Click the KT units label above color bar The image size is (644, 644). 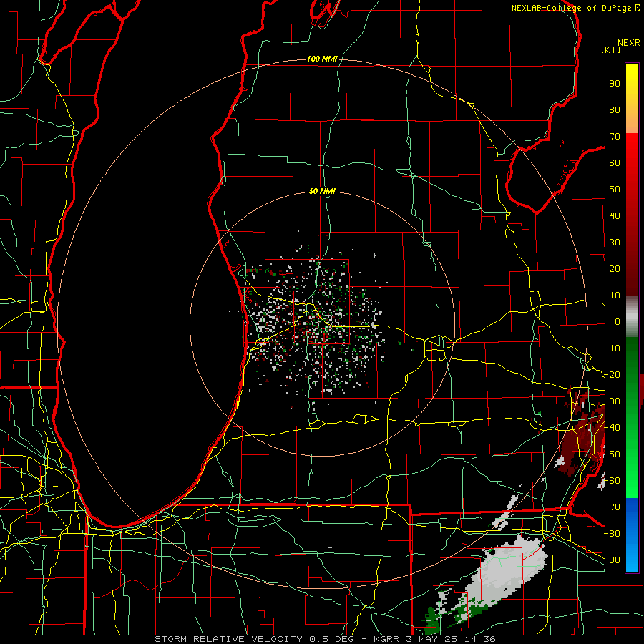pos(611,49)
